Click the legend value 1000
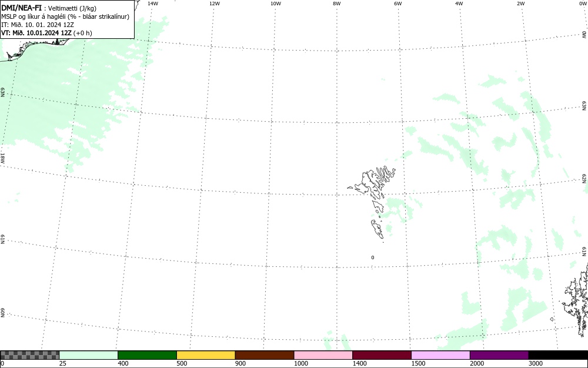 (x=300, y=363)
